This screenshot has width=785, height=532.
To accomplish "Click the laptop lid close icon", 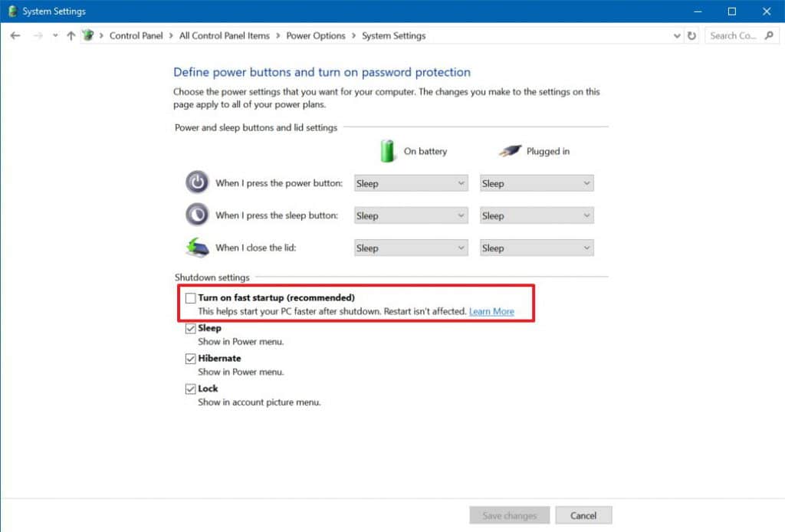I will click(197, 248).
